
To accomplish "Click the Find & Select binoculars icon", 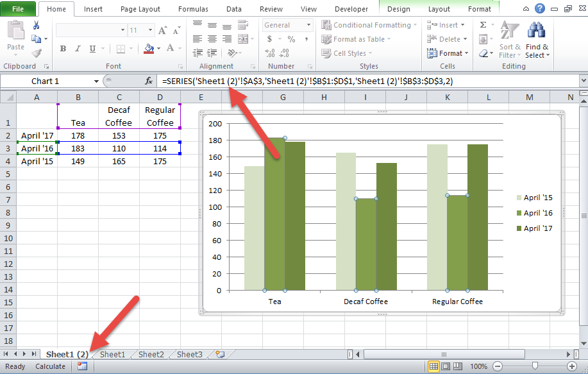I will pyautogui.click(x=537, y=30).
